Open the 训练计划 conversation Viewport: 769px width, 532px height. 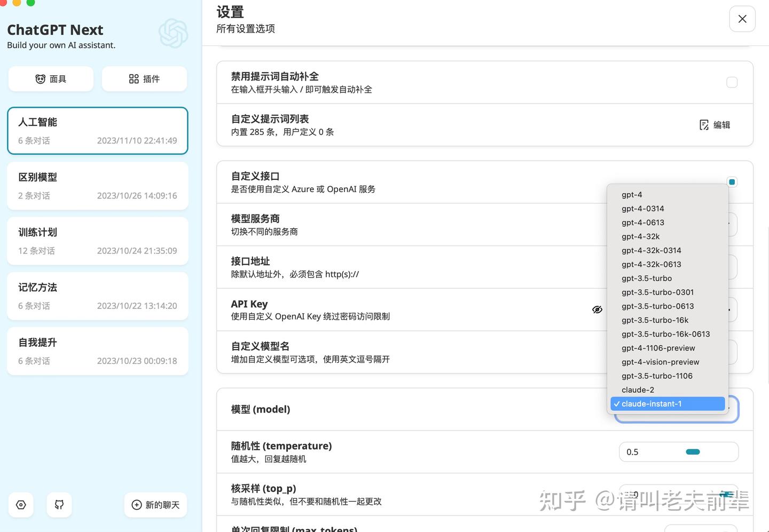click(98, 241)
